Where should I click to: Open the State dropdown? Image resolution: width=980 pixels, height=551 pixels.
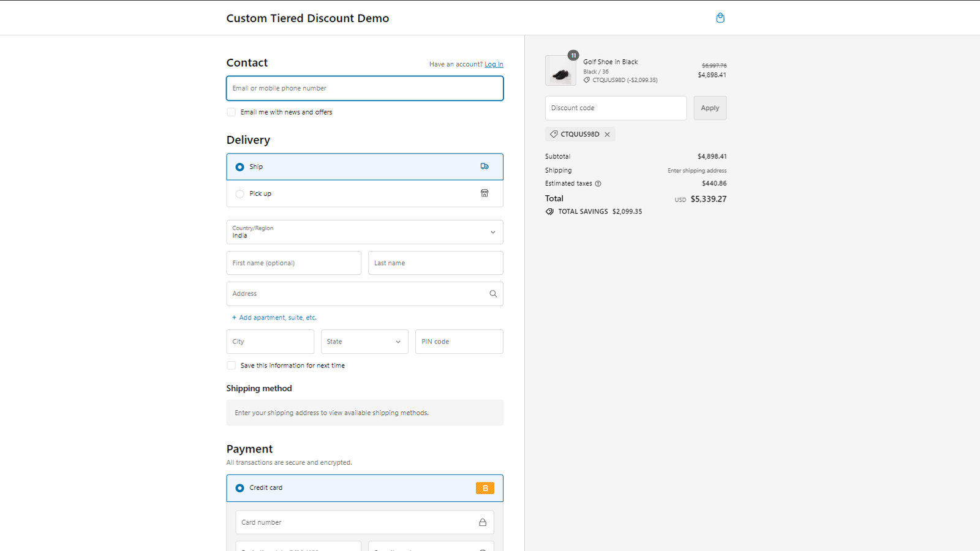click(x=364, y=341)
